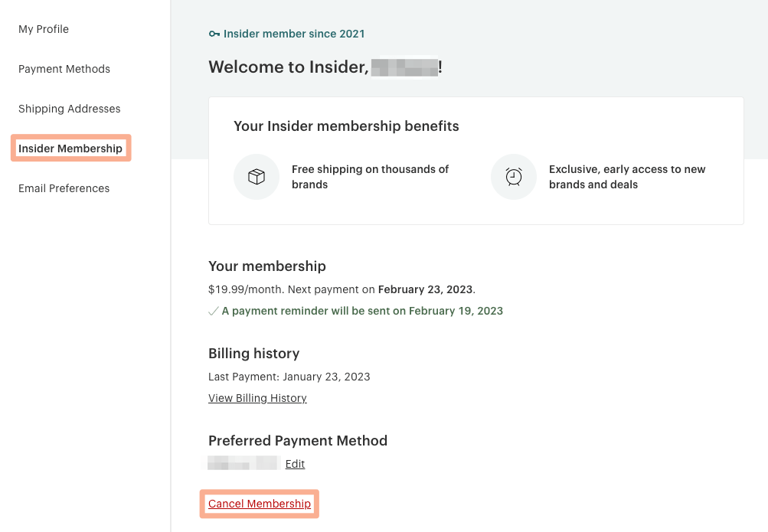The image size is (768, 532).
Task: Click the free shipping benefit text
Action: pyautogui.click(x=370, y=177)
